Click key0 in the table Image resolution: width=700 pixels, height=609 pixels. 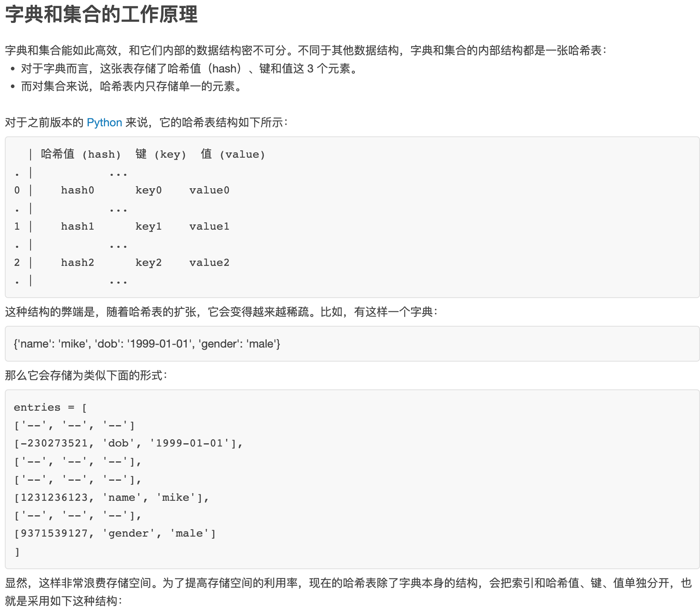tap(148, 190)
